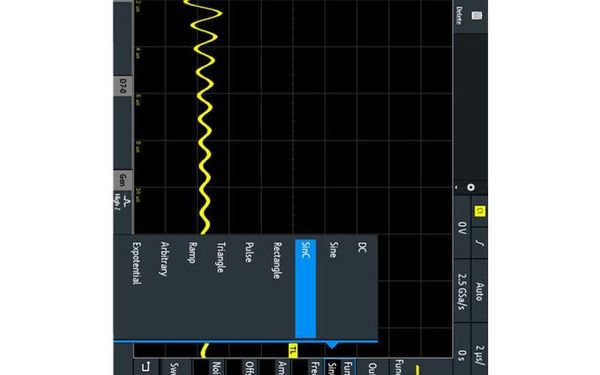
Task: Toggle the D7-0 logic channel button
Action: click(123, 86)
